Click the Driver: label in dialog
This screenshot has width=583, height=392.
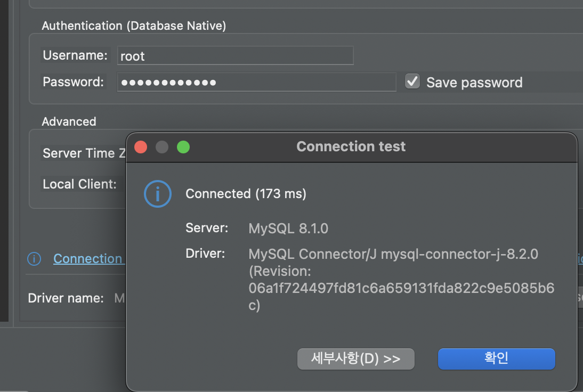(205, 254)
